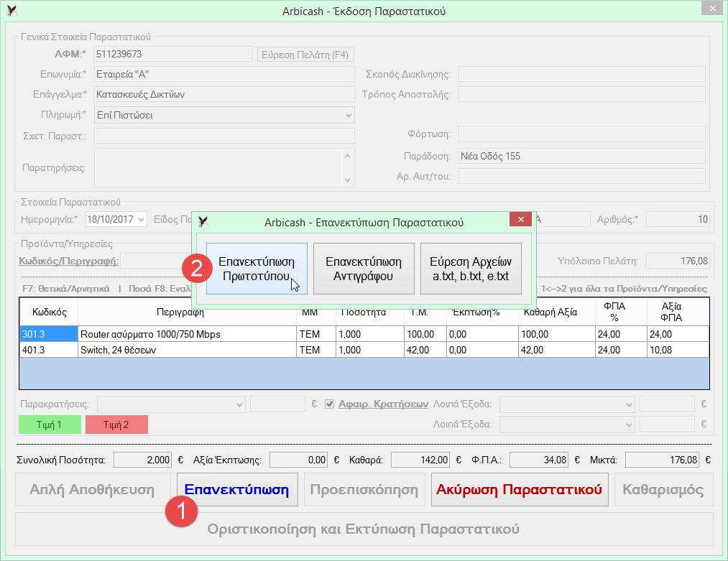
Task: Click the Αφαιρ. Κρατήσεων link text
Action: click(383, 404)
